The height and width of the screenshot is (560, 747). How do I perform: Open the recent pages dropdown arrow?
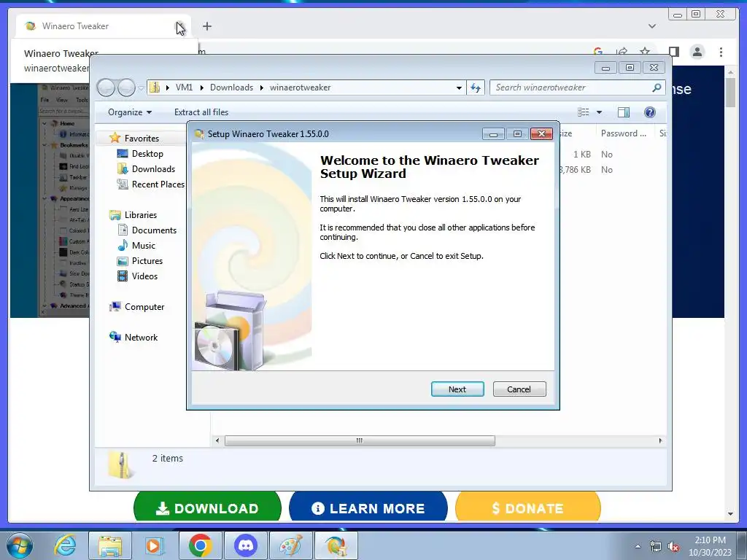tap(141, 88)
